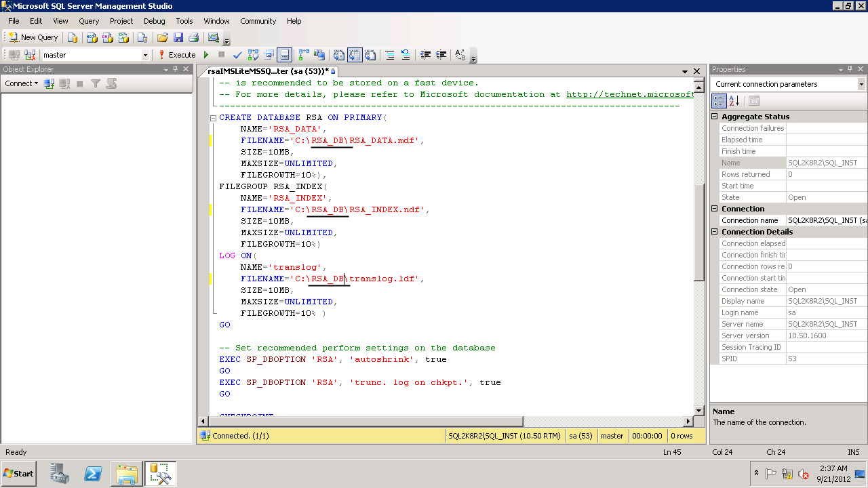Click the Print icon in the toolbar
The width and height of the screenshot is (868, 488).
pos(193,38)
